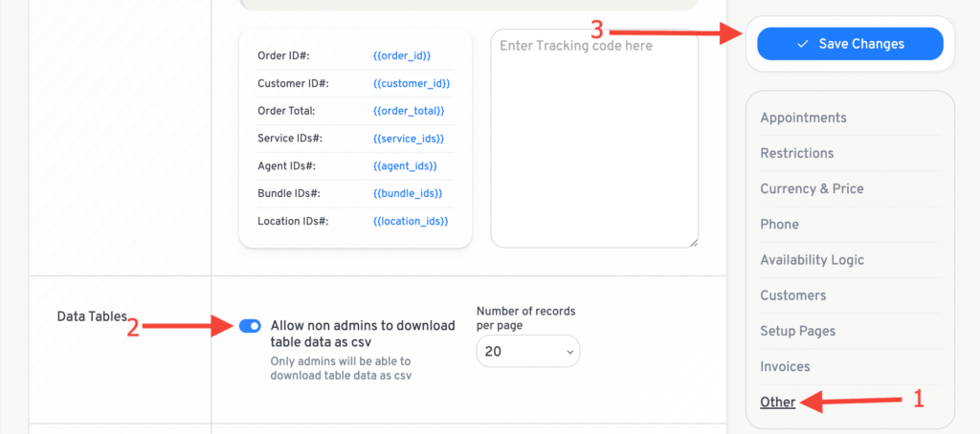Open the Customers settings section
Image resolution: width=980 pixels, height=434 pixels.
point(792,295)
